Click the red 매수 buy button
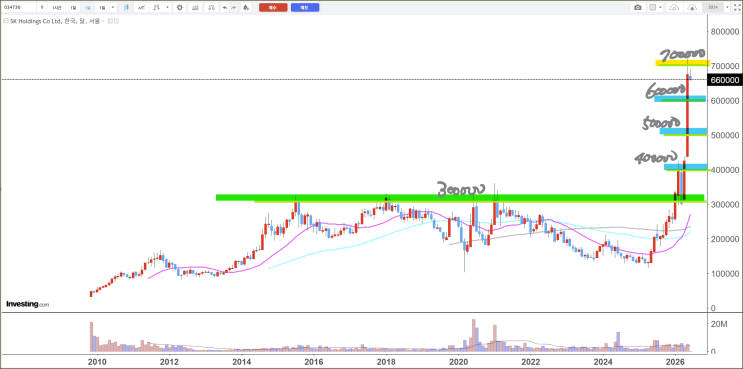The image size is (743, 369). (273, 7)
